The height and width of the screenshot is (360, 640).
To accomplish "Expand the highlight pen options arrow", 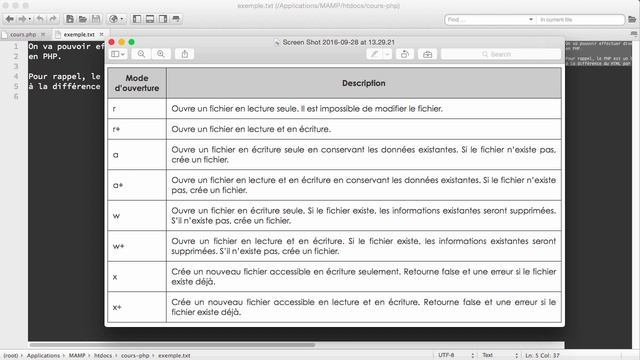I will [x=387, y=54].
